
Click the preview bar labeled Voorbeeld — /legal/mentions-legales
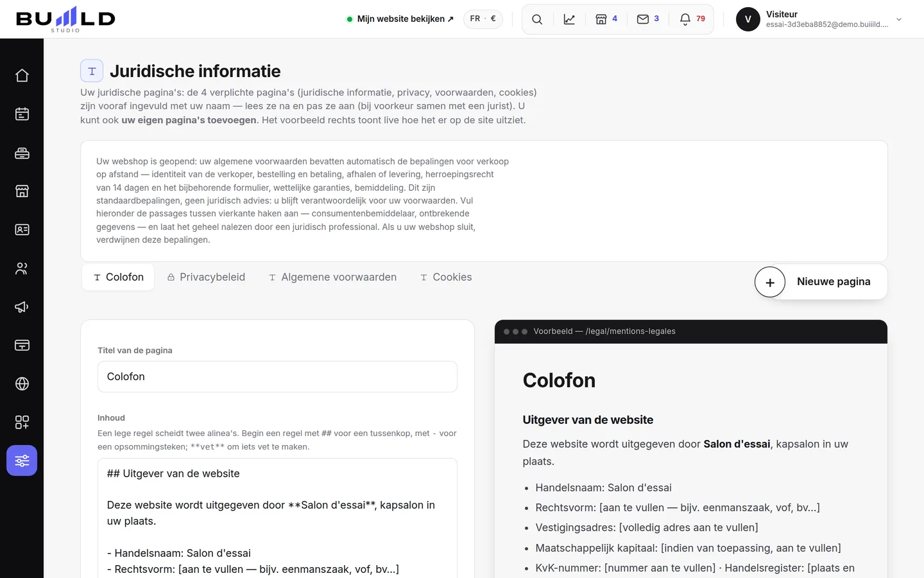click(691, 331)
